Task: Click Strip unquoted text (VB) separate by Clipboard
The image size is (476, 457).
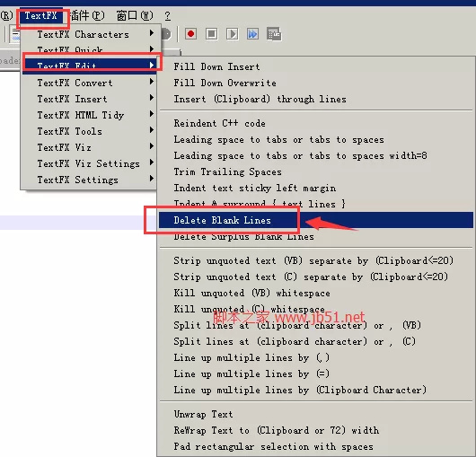Action: [x=316, y=260]
